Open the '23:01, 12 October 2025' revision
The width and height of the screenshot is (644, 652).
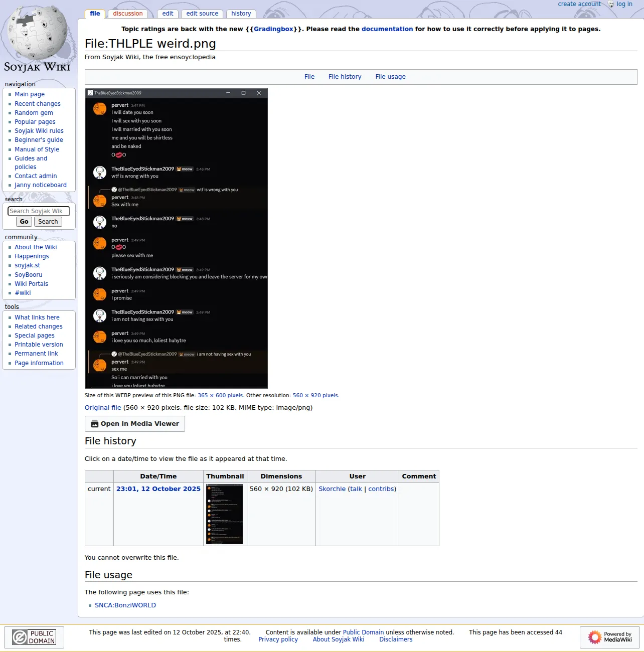158,489
